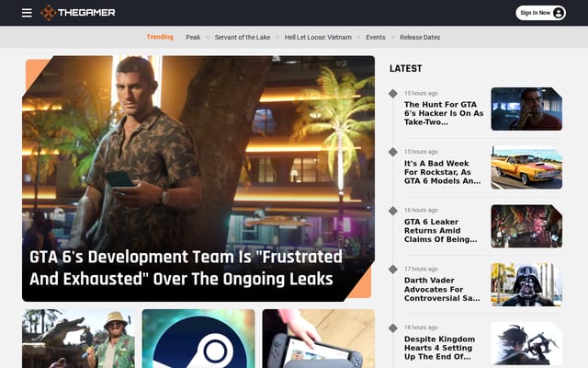Open The Hunt For GTA 6's Hacker article
This screenshot has width=588, height=368.
tap(444, 113)
